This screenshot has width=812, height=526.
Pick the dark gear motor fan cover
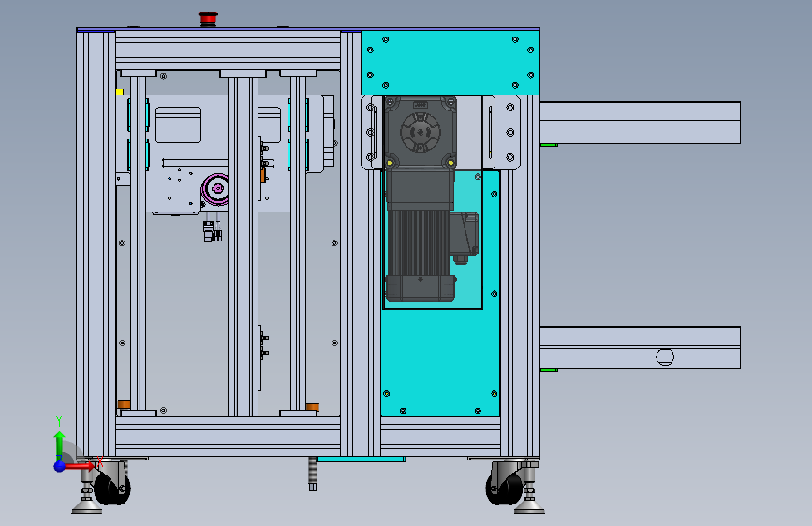420,131
